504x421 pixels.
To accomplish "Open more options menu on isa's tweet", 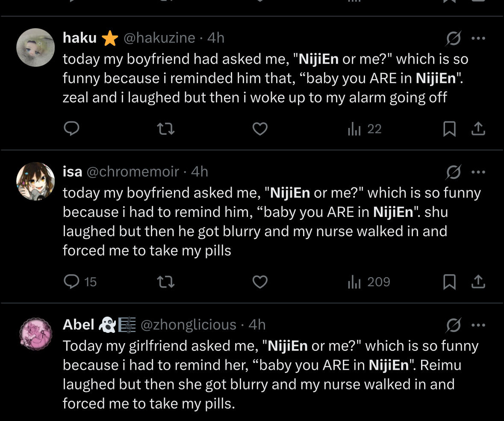I will click(x=478, y=172).
